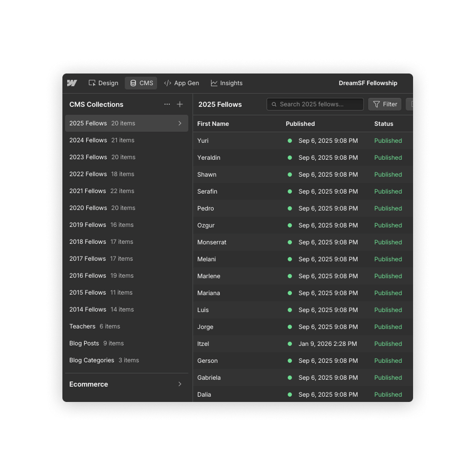Open the Dalia item row
The height and width of the screenshot is (476, 476).
(x=303, y=395)
